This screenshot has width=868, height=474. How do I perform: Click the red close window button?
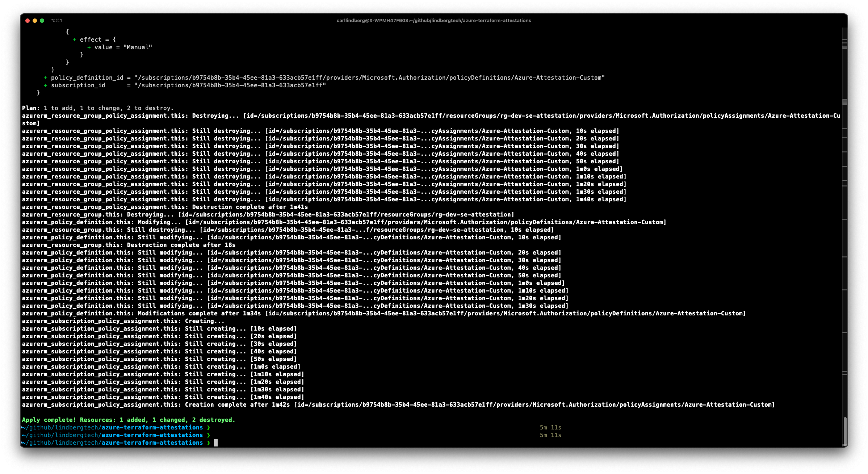(28, 21)
